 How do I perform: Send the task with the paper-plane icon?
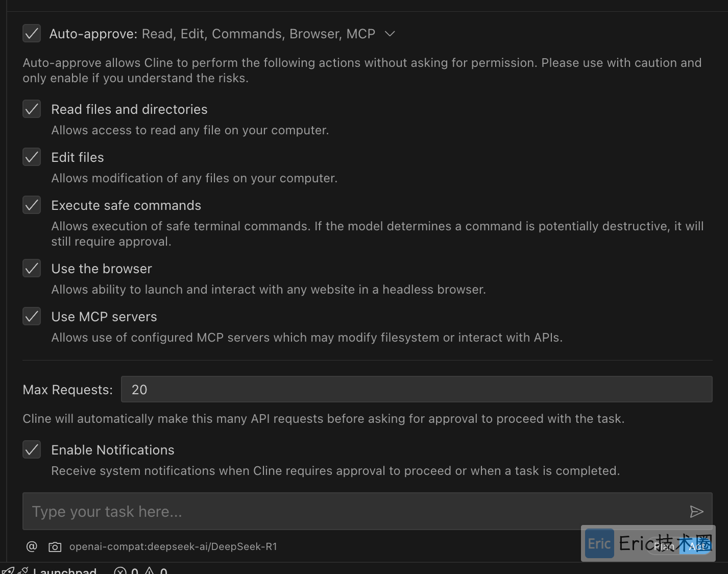coord(696,512)
